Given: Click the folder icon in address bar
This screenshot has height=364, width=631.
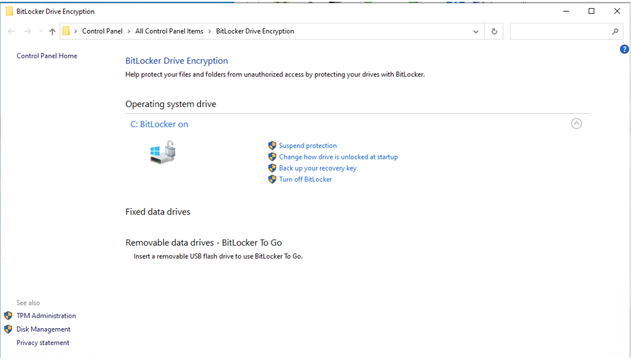Looking at the screenshot, I should 66,31.
